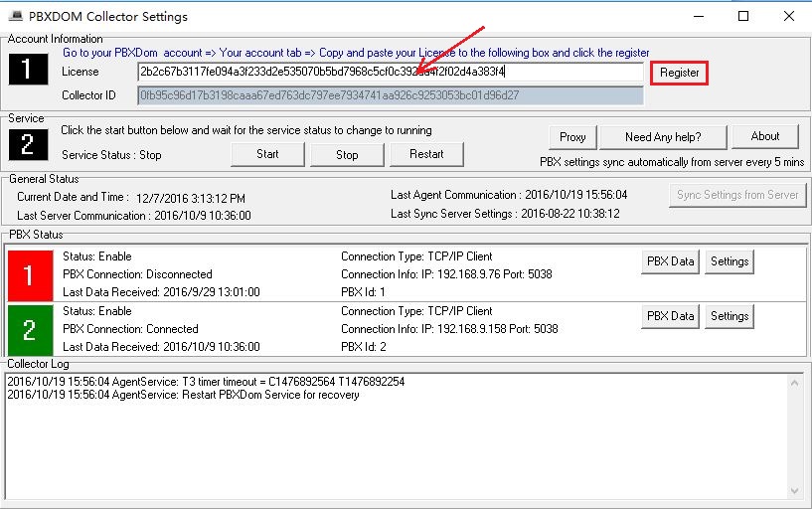Viewport: 812px width, 509px height.
Task: Click 'Last Data Received: 2016/9/29 13:01:00'
Action: [x=161, y=292]
